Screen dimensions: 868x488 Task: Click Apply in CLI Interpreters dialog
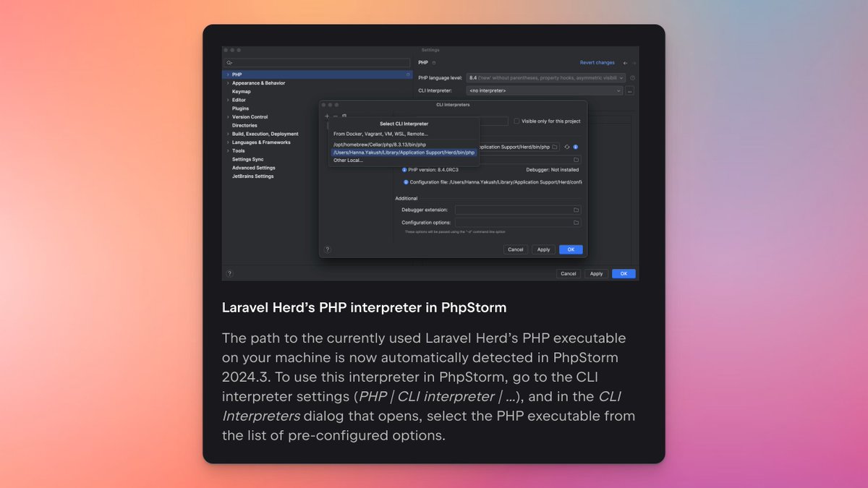coord(543,249)
